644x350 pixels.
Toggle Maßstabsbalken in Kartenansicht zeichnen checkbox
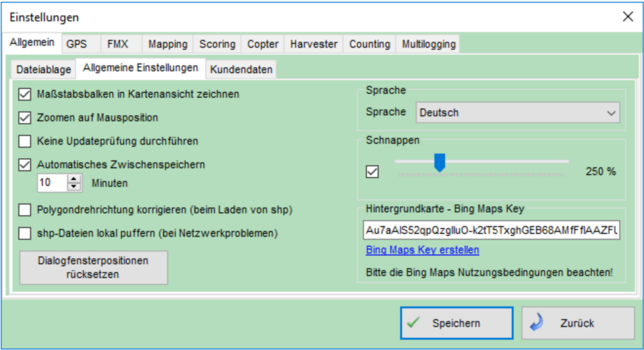point(25,94)
